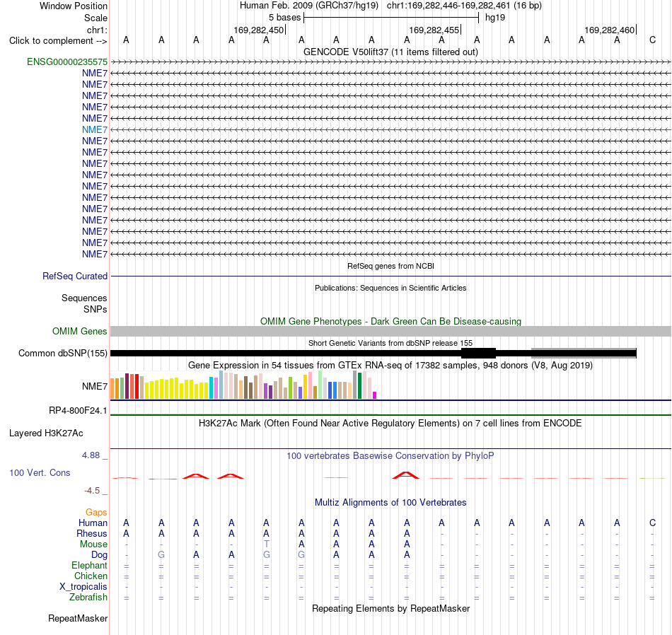Click the OMIM Genes track label
The height and width of the screenshot is (635, 672).
[x=80, y=332]
